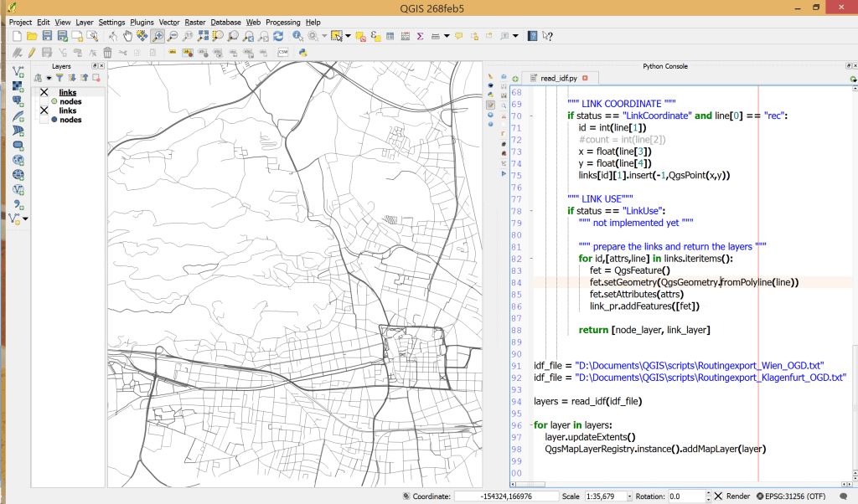Screen dimensions: 858x504
Task: Open the Python Console toolbar icon
Action: (x=302, y=52)
